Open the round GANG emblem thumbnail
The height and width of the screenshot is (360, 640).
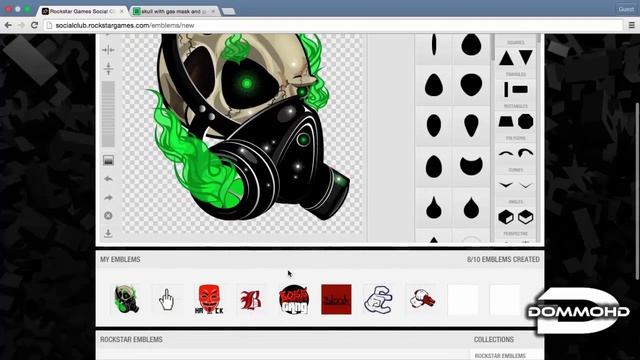[294, 300]
